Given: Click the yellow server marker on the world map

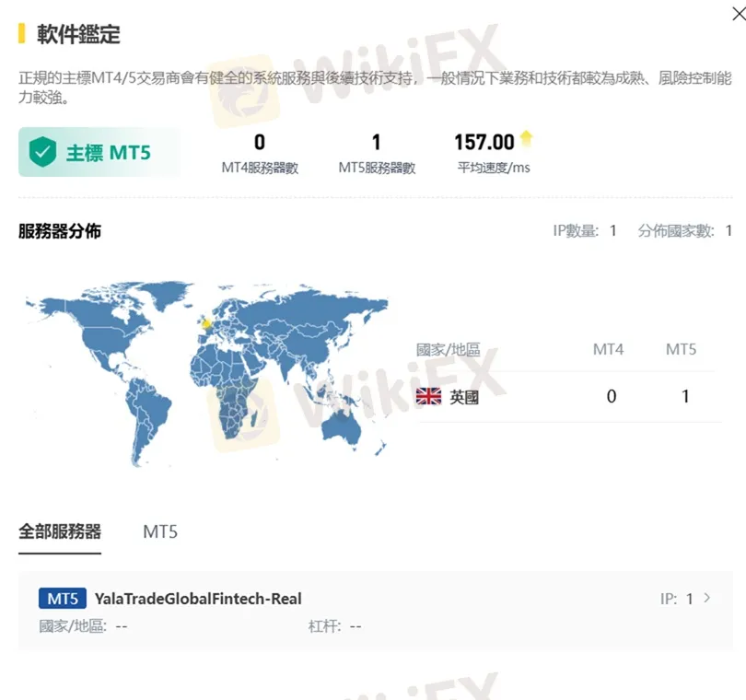Looking at the screenshot, I should point(204,323).
